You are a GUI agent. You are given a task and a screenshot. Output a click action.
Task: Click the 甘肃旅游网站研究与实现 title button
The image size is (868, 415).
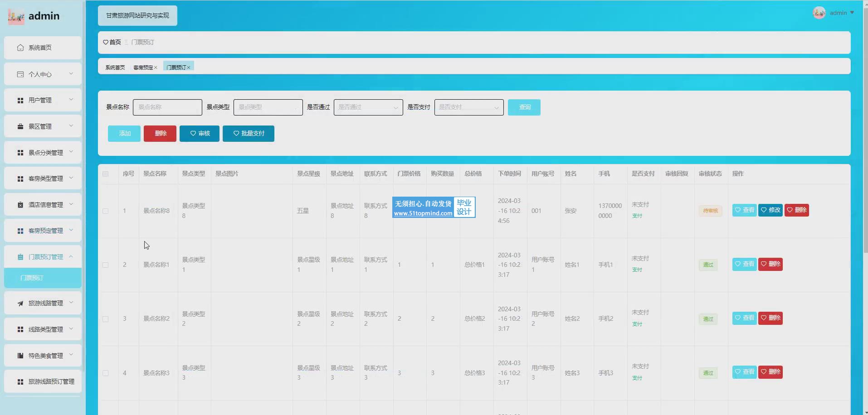137,16
